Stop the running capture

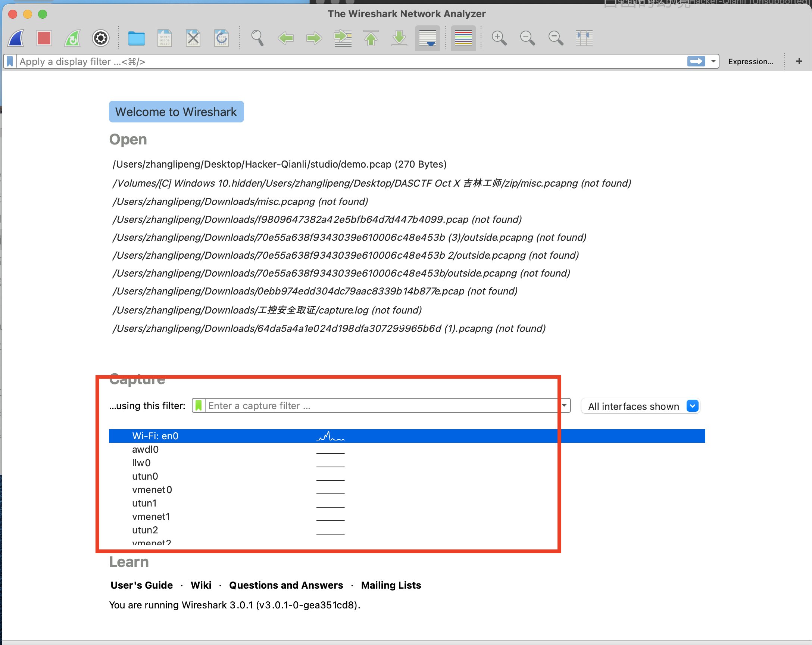[x=44, y=38]
